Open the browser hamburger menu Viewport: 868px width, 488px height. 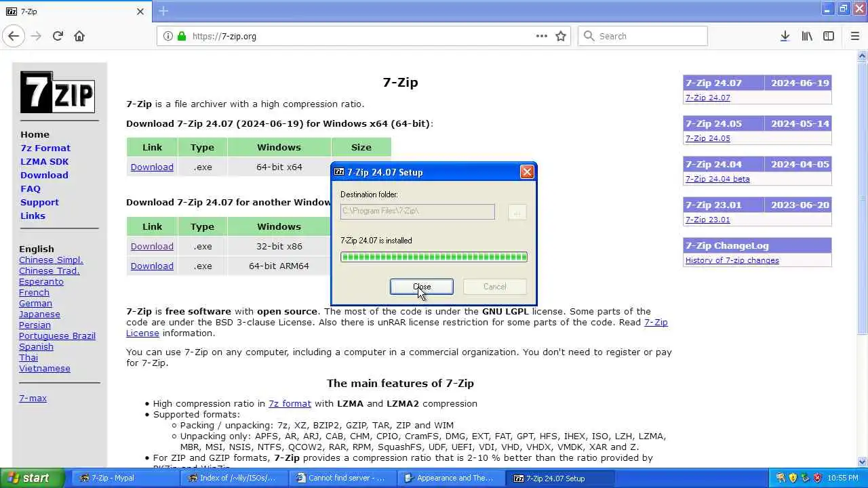[x=854, y=36]
